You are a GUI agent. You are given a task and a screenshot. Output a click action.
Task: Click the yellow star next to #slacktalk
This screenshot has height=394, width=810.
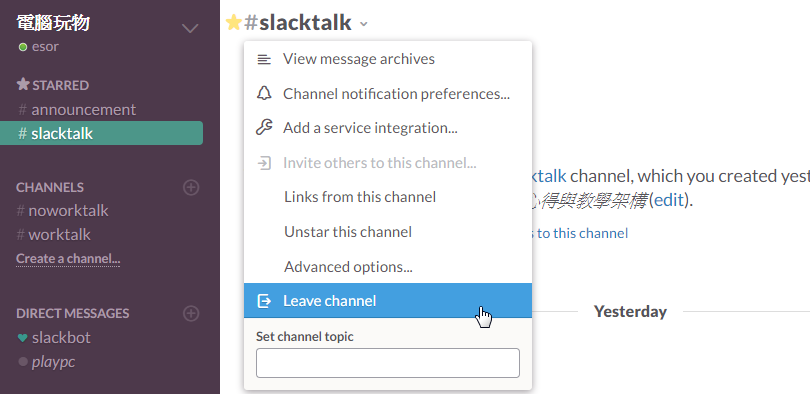(233, 22)
